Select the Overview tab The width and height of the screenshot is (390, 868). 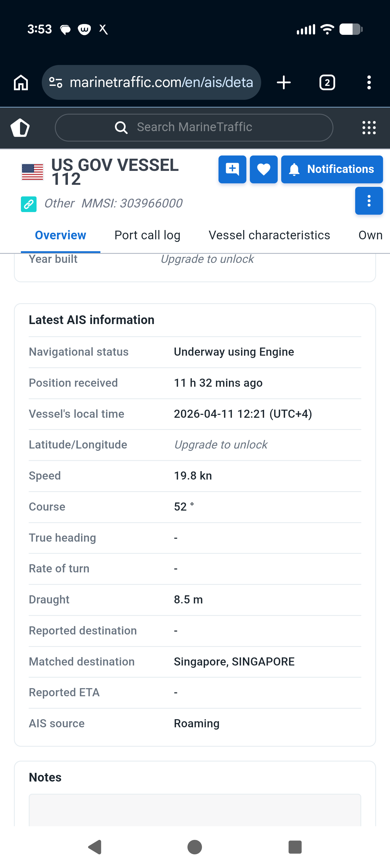[x=60, y=235]
